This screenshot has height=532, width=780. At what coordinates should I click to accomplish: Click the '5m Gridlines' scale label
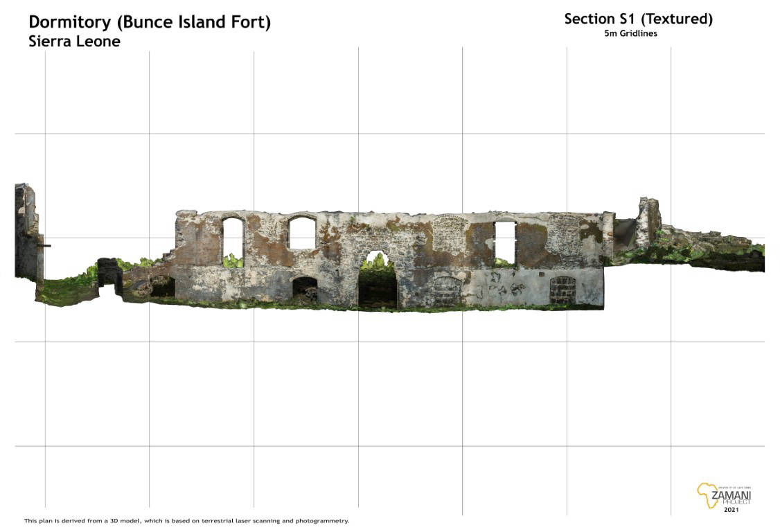pos(630,33)
